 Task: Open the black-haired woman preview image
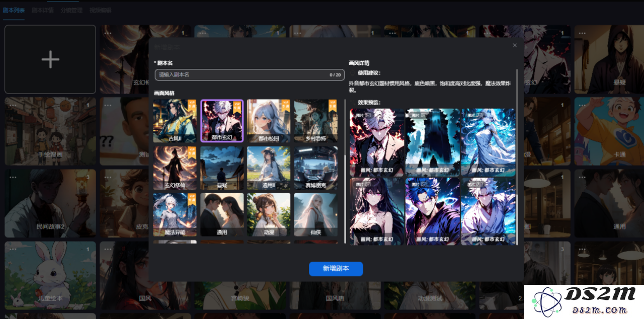(377, 211)
